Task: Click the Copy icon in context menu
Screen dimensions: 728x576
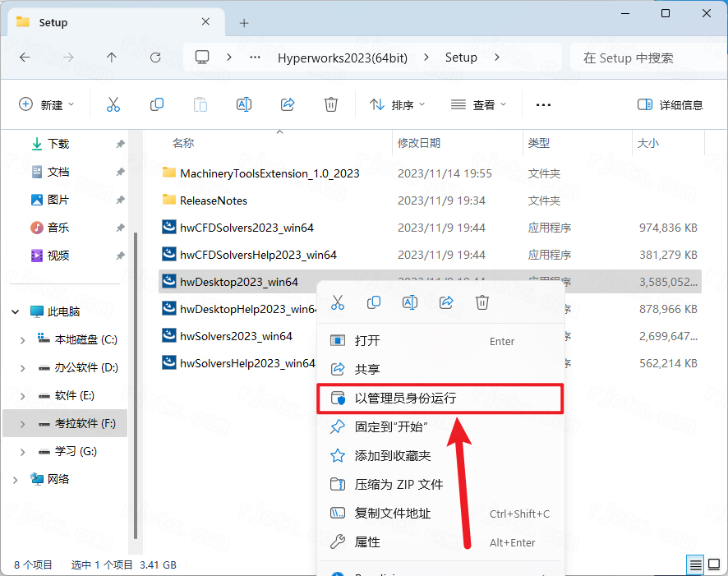Action: 374,302
